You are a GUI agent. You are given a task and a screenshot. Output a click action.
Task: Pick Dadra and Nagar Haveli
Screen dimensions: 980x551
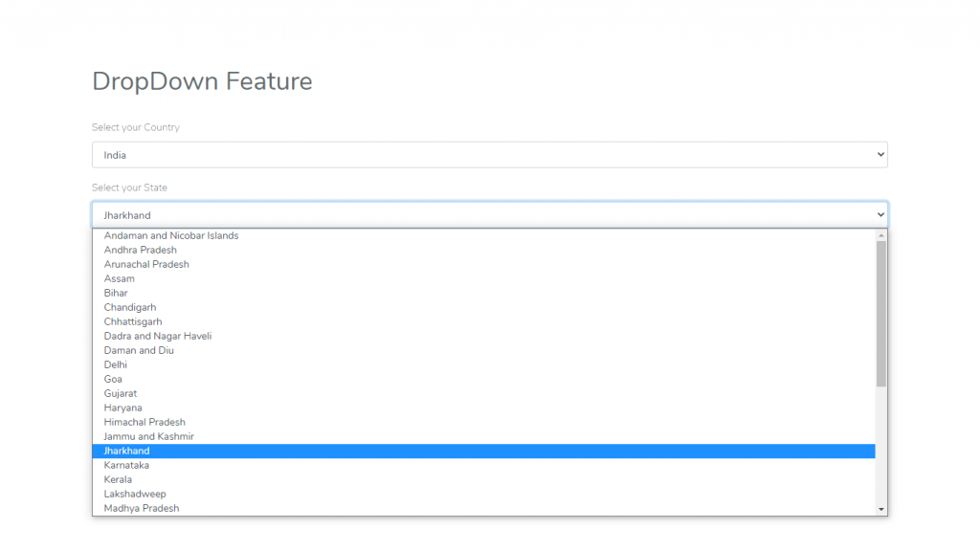coord(158,336)
